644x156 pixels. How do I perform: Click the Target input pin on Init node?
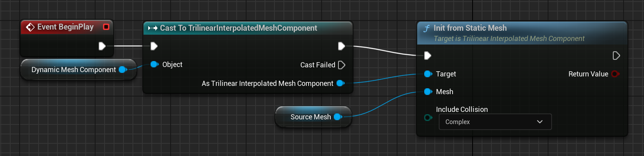tap(428, 74)
